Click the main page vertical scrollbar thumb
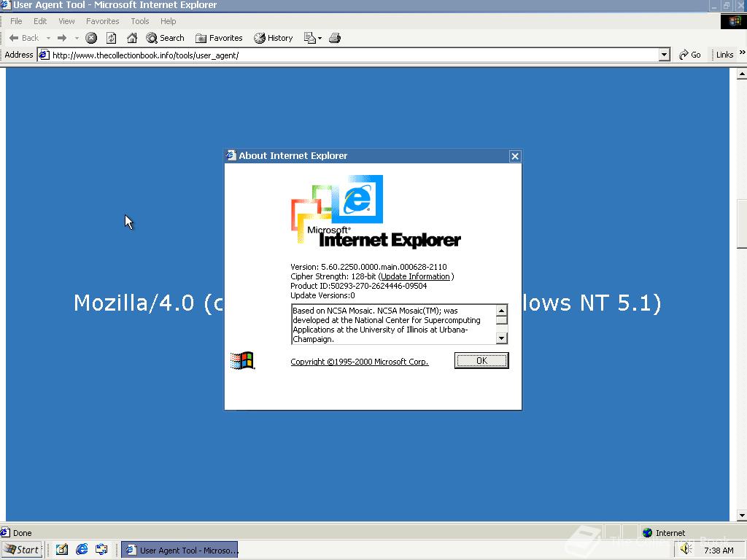The image size is (747, 560). [x=742, y=224]
